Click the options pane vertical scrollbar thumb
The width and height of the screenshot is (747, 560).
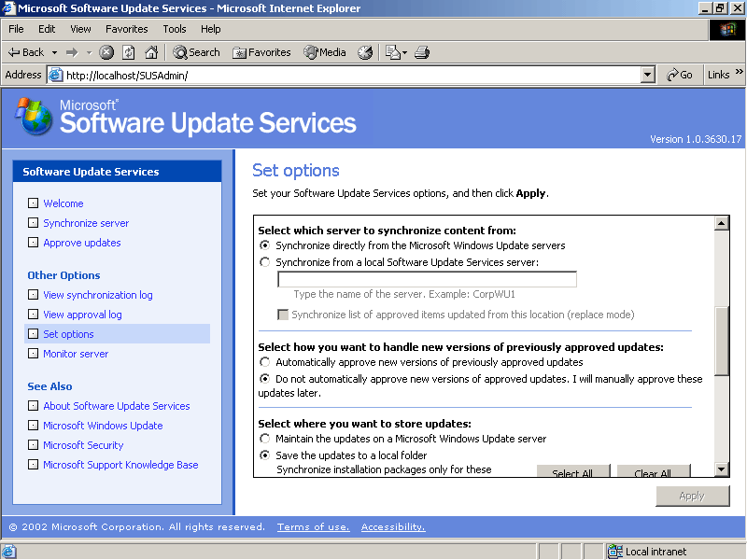(721, 340)
